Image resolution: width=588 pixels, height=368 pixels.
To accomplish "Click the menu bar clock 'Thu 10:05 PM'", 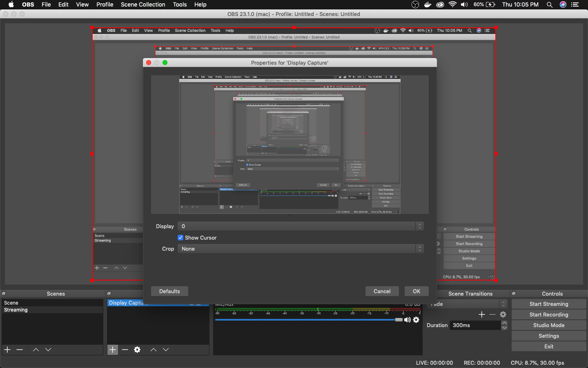I will coord(520,4).
